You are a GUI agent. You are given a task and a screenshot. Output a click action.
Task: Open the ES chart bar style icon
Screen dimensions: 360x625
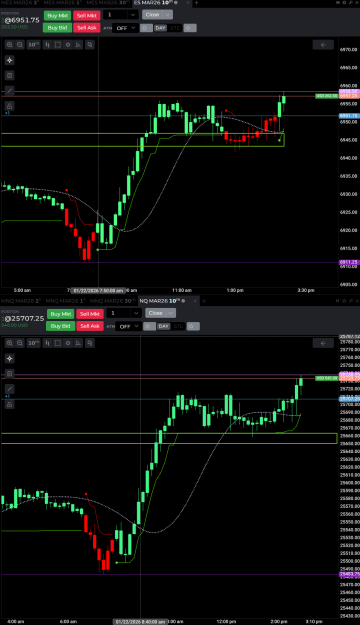pyautogui.click(x=47, y=45)
